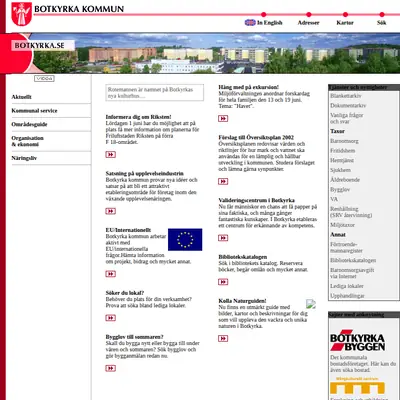400x400 pixels.
Task: Open the Blankettarkiv link
Action: 346,96
